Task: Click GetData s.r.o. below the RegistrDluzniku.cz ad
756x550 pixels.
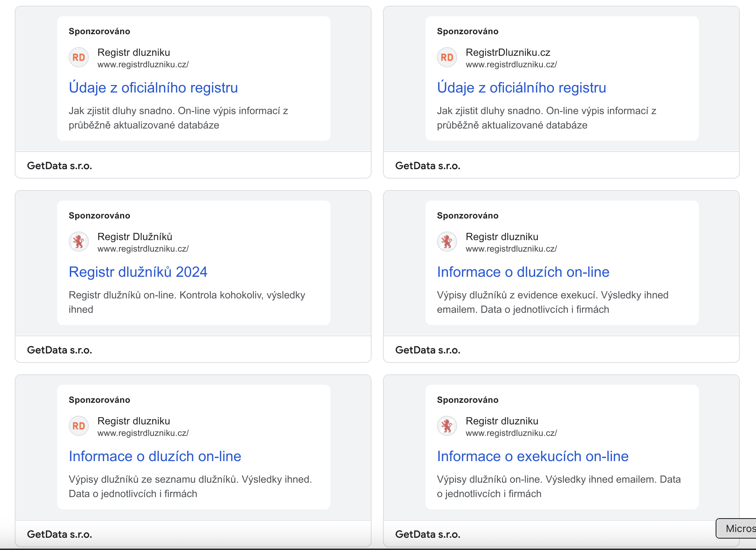Action: tap(428, 166)
